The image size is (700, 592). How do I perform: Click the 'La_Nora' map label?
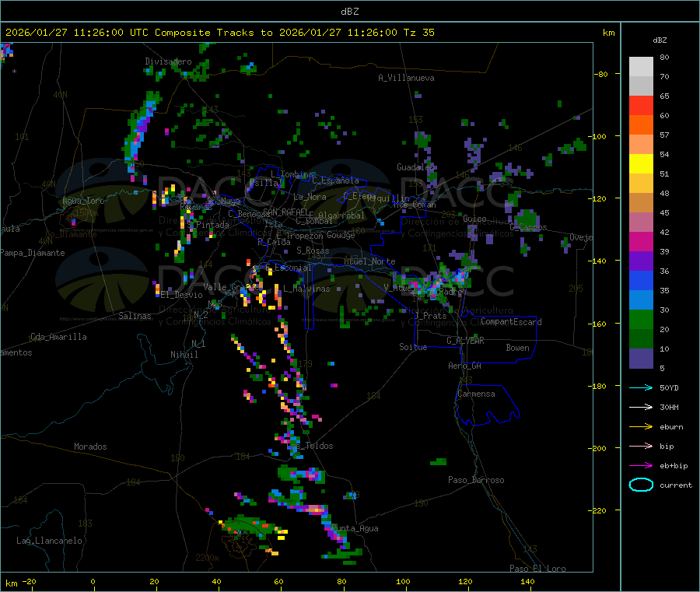(310, 197)
